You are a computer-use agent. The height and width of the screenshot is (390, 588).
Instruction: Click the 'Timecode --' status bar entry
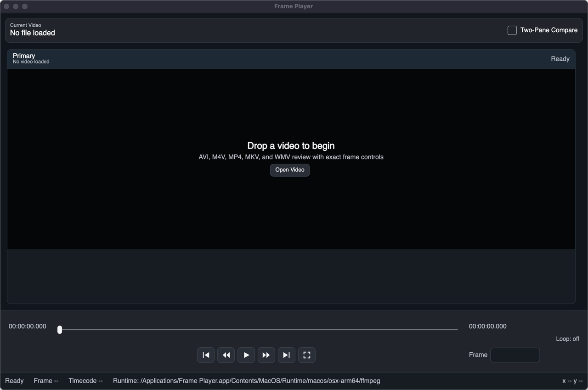[x=85, y=381]
